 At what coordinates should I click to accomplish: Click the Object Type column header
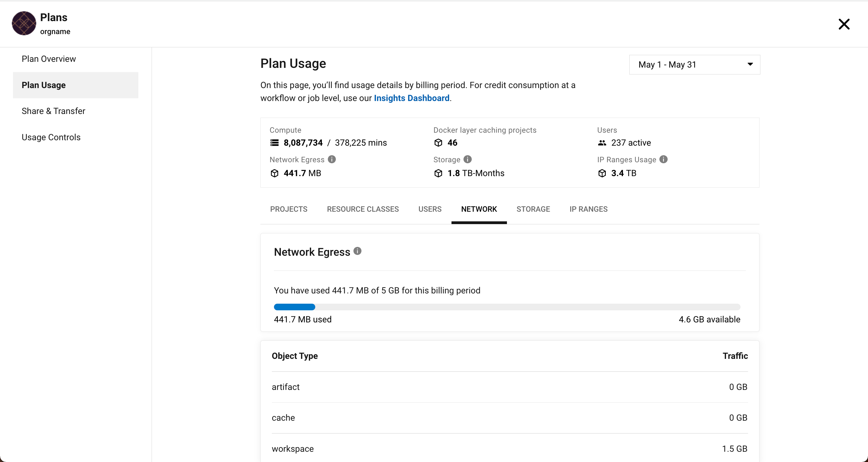click(295, 356)
